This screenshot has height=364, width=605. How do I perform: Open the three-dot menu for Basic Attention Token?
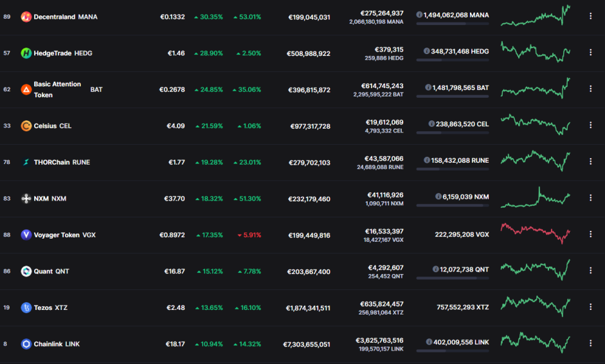(590, 89)
